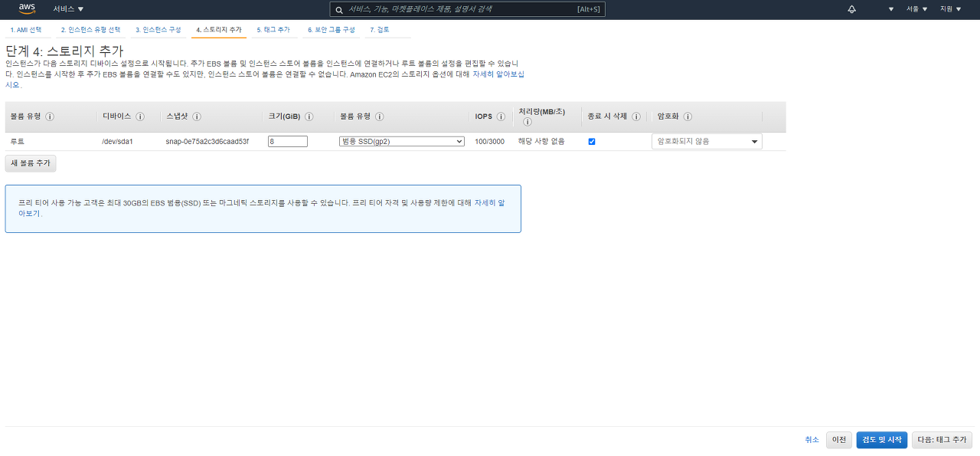Click info icon beside first 볼륨 유형 header
Viewport: 980px width, 456px height.
50,116
